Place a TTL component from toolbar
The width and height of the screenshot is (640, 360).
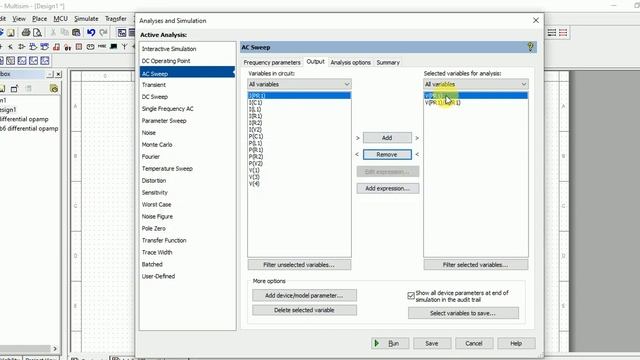point(33,47)
